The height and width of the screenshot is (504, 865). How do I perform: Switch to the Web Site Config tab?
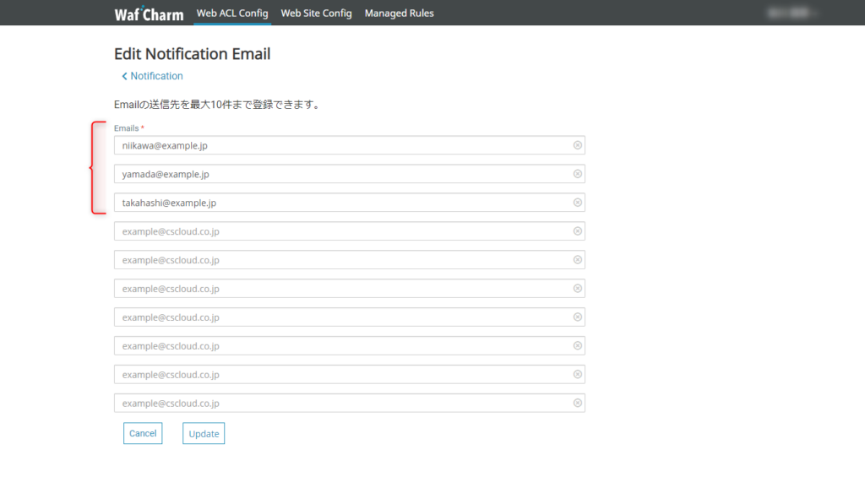[x=316, y=14]
